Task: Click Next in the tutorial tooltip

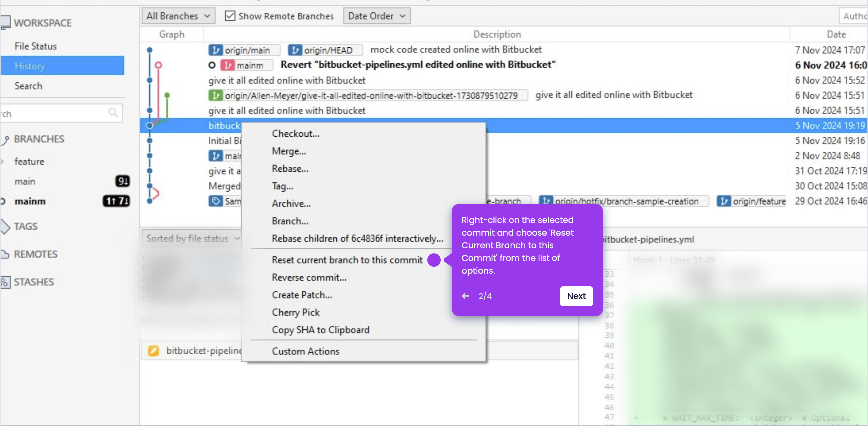Action: [x=576, y=296]
